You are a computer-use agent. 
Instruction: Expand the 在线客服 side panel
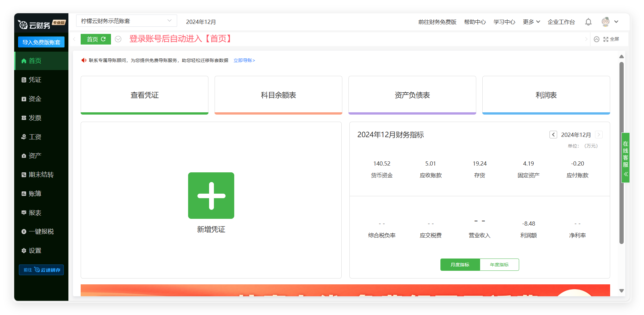[x=626, y=158]
